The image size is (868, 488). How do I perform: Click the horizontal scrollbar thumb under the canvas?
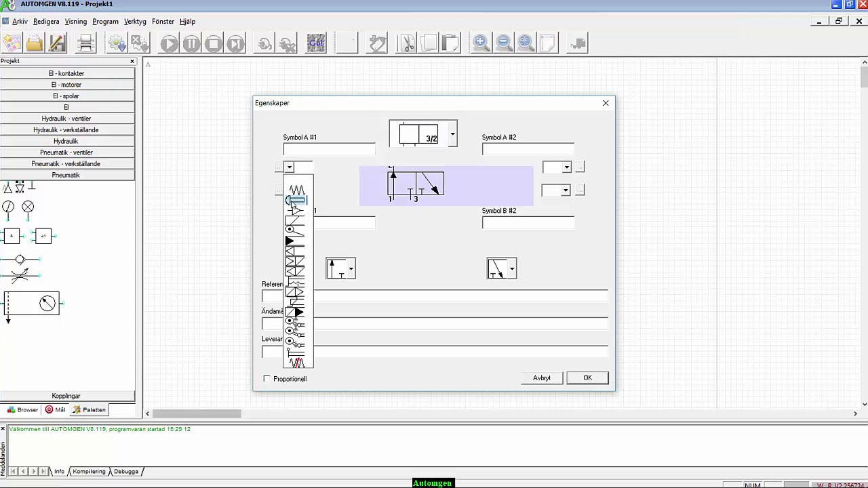click(197, 413)
